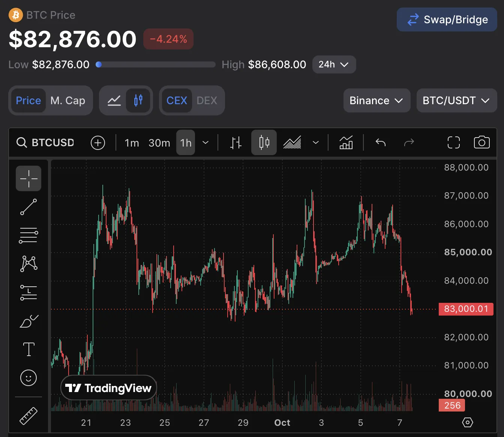The width and height of the screenshot is (504, 437).
Task: Take a chart snapshot with camera icon
Action: (x=481, y=142)
